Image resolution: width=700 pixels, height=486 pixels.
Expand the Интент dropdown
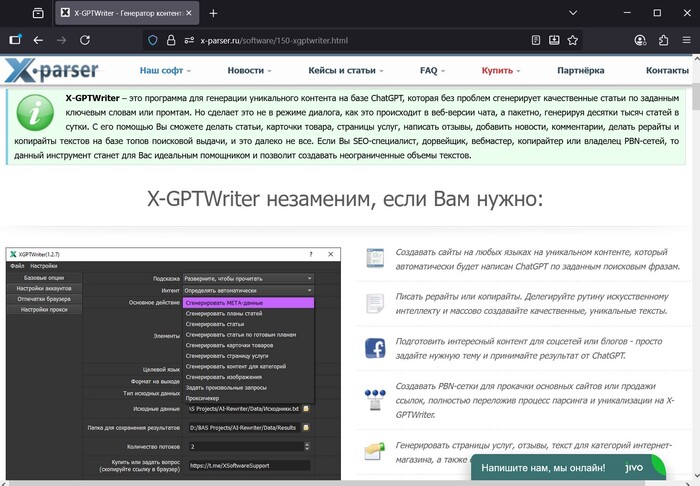(x=248, y=291)
